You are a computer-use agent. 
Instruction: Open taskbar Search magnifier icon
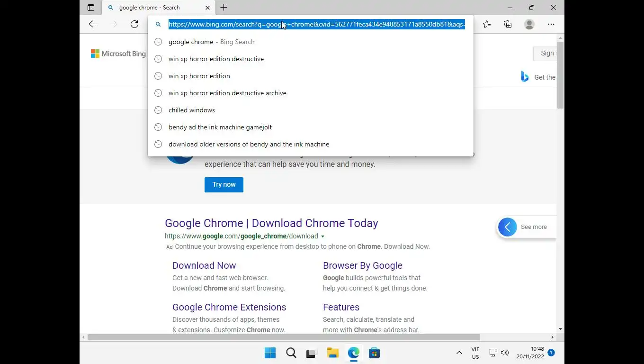(291, 353)
